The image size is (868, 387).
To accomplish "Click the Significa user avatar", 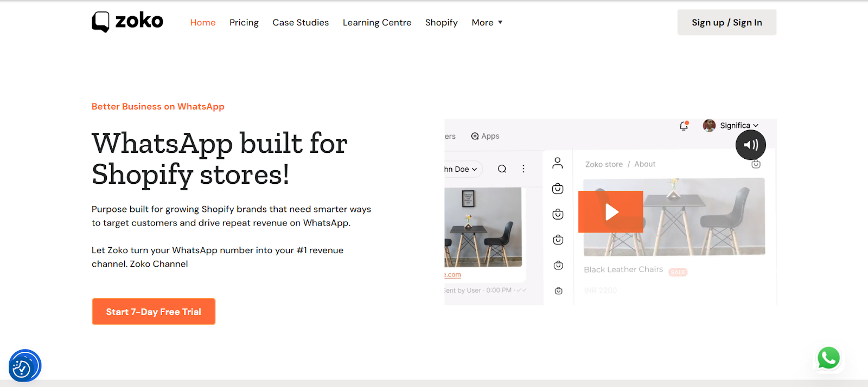I will 709,125.
